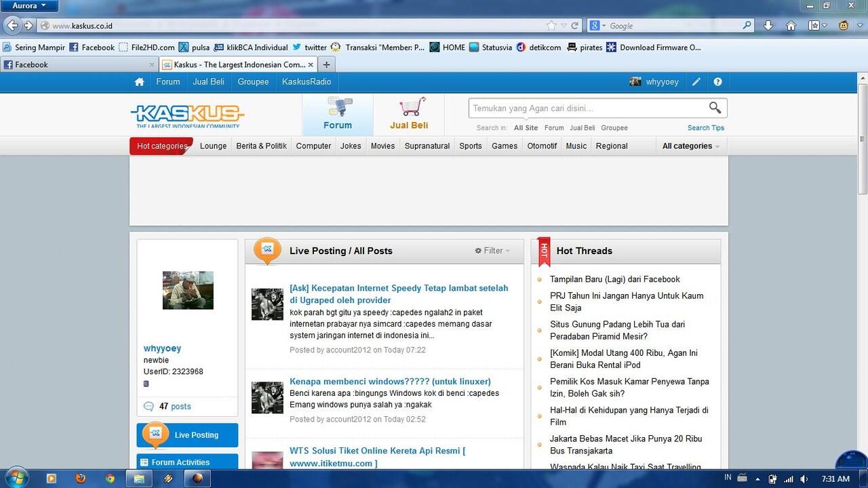
Task: Open Computer category
Action: tap(313, 146)
